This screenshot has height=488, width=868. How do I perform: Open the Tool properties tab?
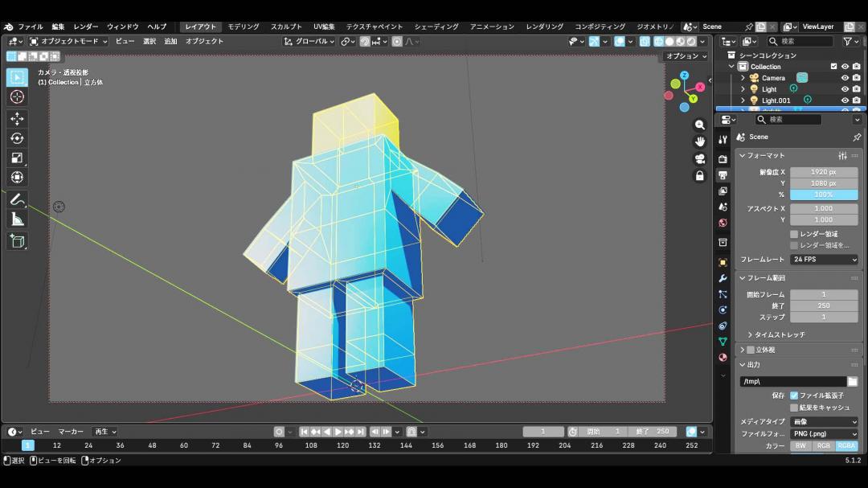[x=723, y=140]
